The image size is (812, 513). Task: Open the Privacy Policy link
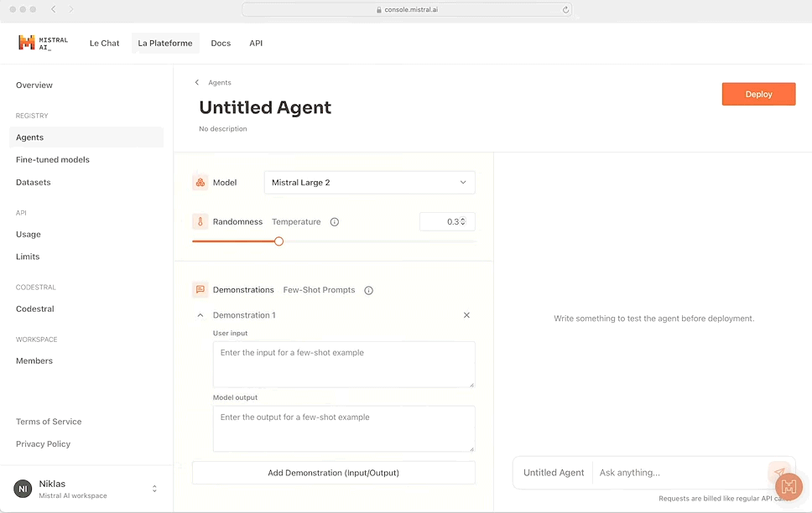point(43,443)
